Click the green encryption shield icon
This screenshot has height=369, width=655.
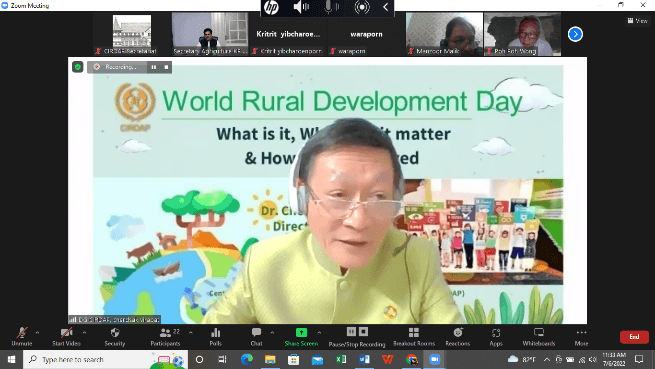pyautogui.click(x=78, y=67)
